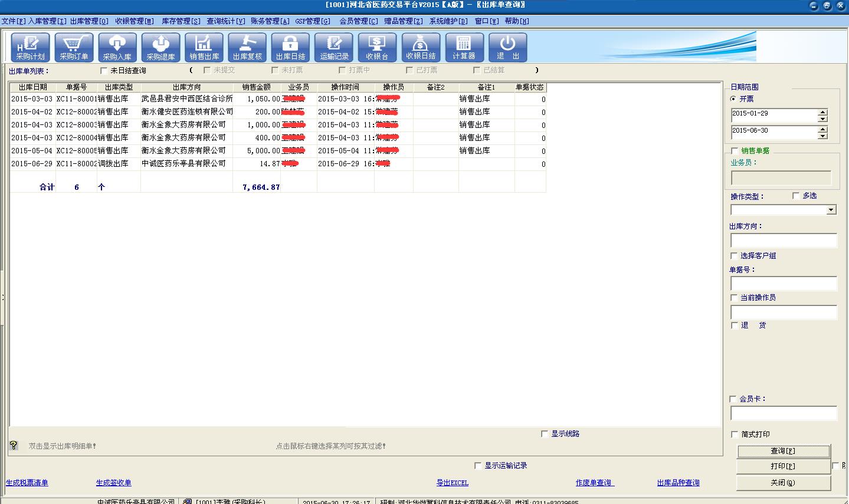Select the 销售出库 toolbar icon
Screen dimensions: 849x504
[x=204, y=47]
